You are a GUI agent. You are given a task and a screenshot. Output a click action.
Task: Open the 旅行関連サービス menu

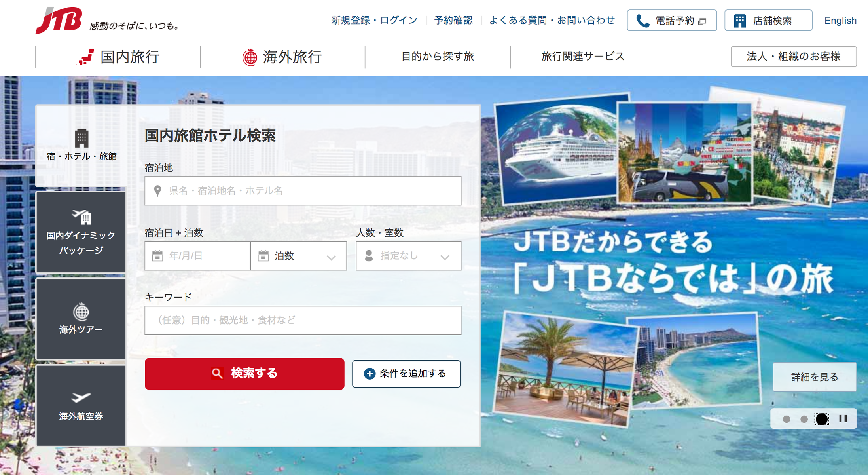click(x=583, y=57)
